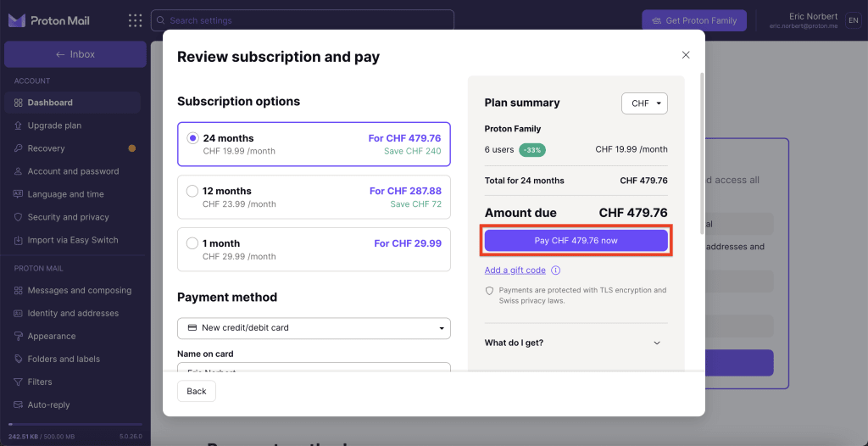The width and height of the screenshot is (868, 446).
Task: Open Filters settings
Action: (73, 382)
